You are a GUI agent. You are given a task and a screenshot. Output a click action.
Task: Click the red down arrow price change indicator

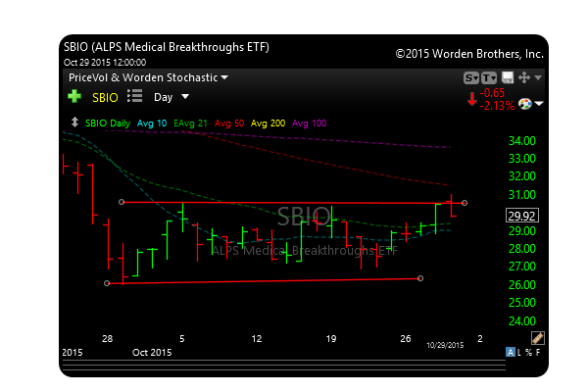pos(471,99)
